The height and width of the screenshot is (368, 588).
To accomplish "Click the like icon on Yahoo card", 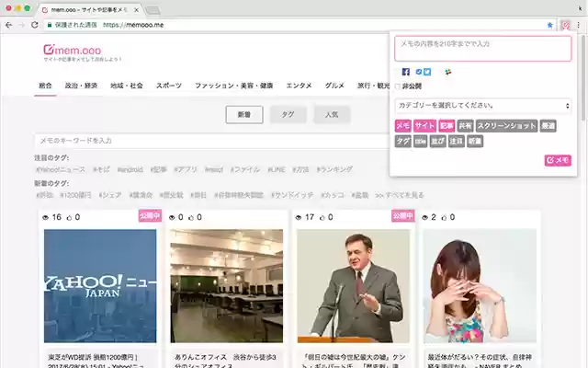I will click(69, 217).
